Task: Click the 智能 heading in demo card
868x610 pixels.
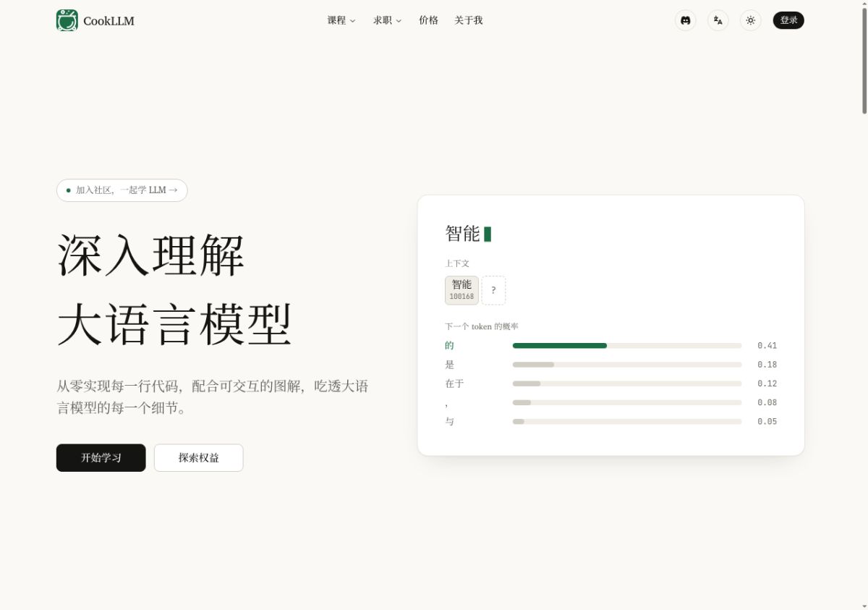Action: [462, 234]
